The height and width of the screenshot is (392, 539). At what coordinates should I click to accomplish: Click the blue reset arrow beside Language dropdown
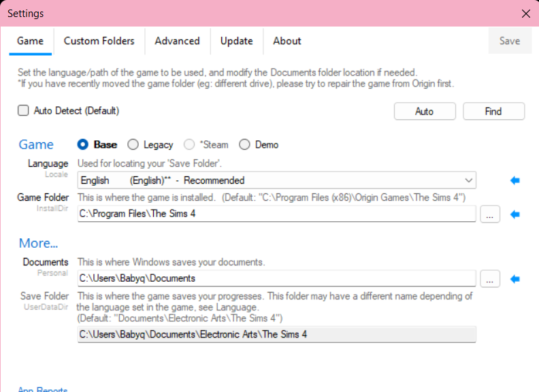click(x=515, y=180)
